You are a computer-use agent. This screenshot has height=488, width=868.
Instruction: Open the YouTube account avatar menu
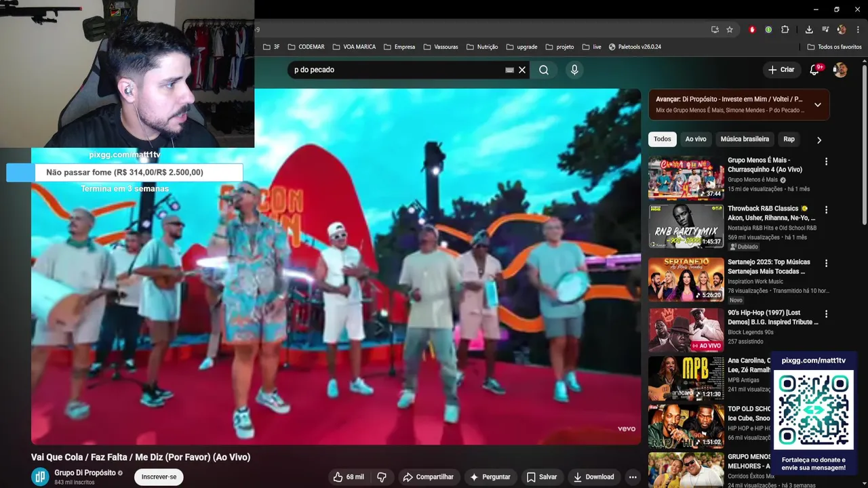(x=840, y=70)
